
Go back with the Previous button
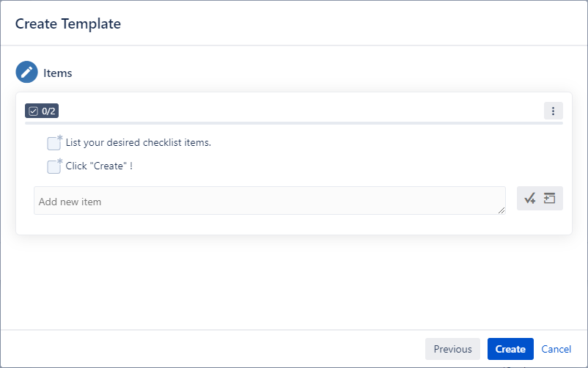coord(452,349)
